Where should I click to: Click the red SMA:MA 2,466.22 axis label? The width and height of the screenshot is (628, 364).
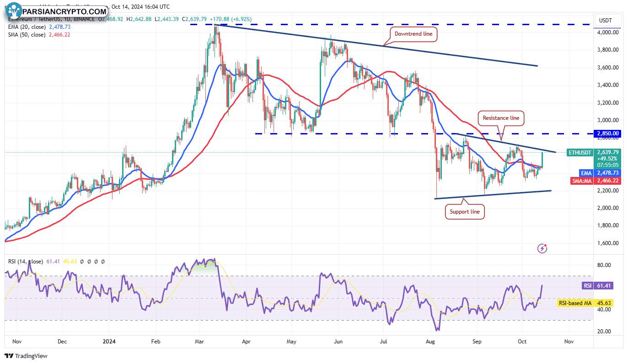point(596,181)
